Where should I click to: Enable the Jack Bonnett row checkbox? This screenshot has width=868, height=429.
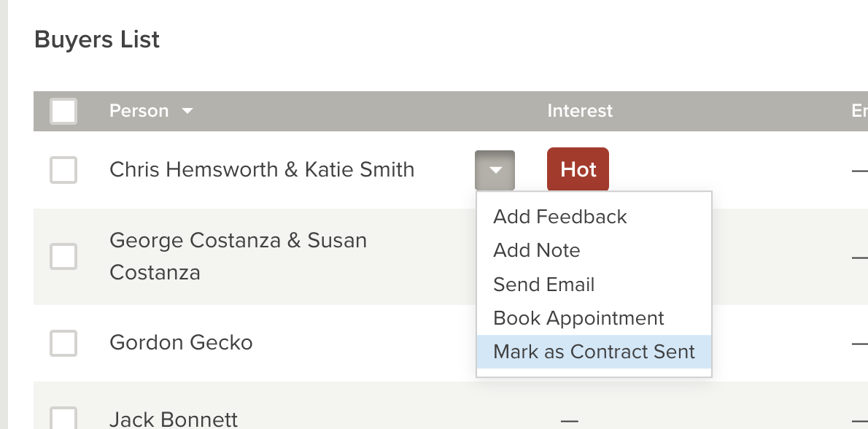pos(63,418)
